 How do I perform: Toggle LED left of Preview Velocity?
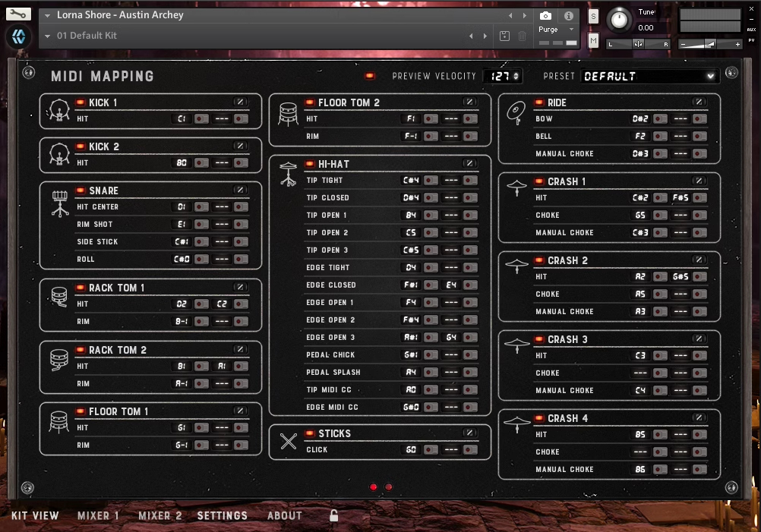tap(370, 76)
